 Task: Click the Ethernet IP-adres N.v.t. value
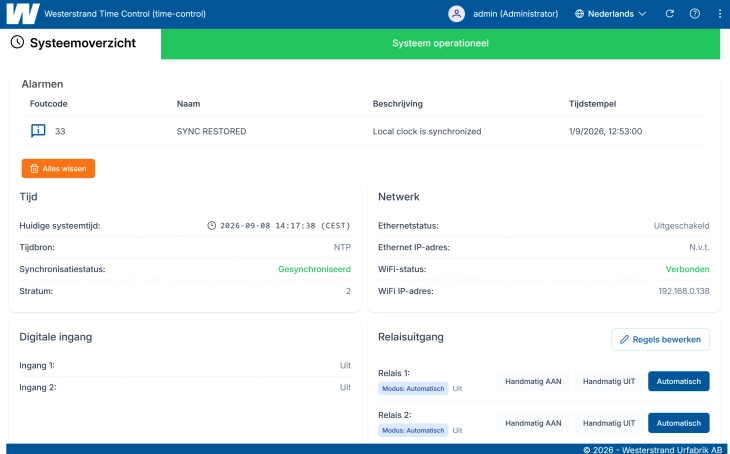[699, 247]
